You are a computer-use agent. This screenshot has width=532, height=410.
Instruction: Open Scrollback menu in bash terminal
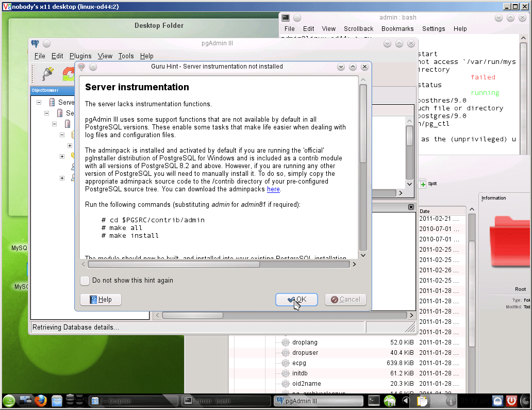358,29
